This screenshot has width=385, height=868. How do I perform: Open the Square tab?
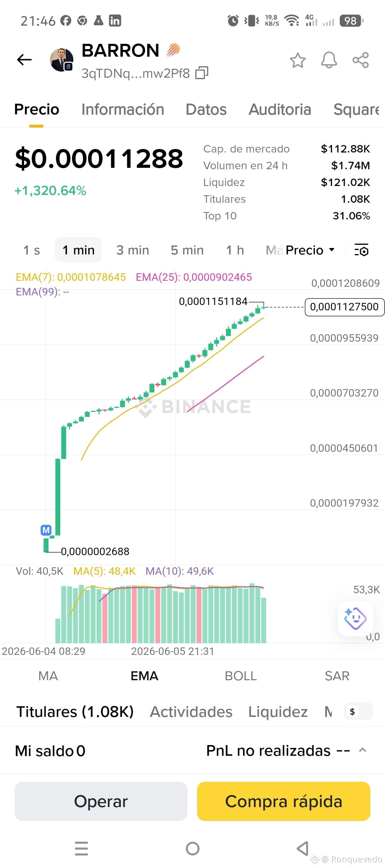point(356,109)
